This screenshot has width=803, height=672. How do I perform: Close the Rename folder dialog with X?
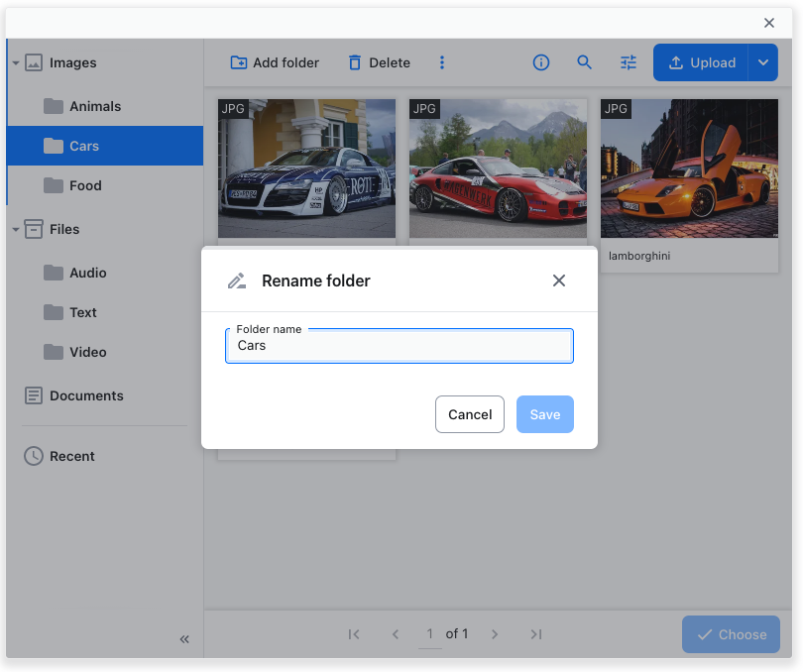pos(559,280)
